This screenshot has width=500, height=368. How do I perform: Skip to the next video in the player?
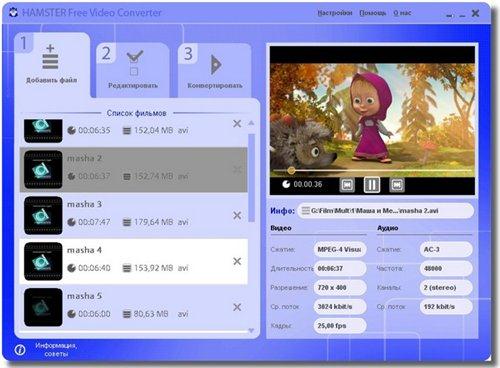pos(397,184)
